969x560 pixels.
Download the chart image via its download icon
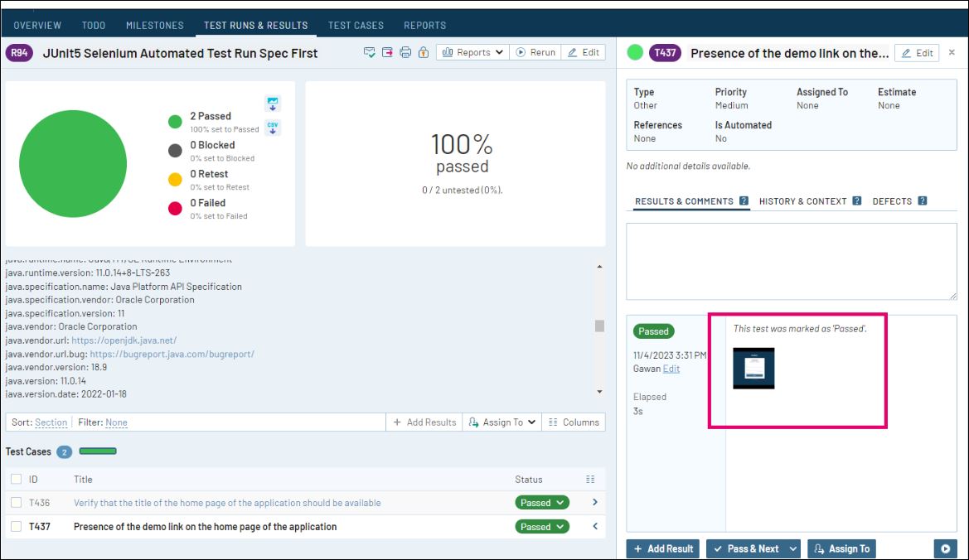pyautogui.click(x=272, y=104)
